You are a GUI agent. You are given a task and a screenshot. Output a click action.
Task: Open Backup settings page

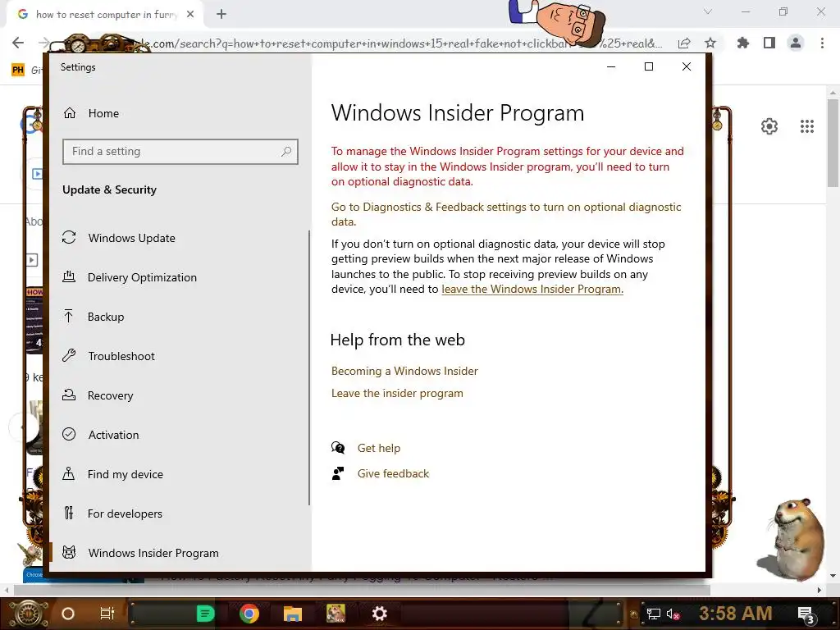(106, 317)
